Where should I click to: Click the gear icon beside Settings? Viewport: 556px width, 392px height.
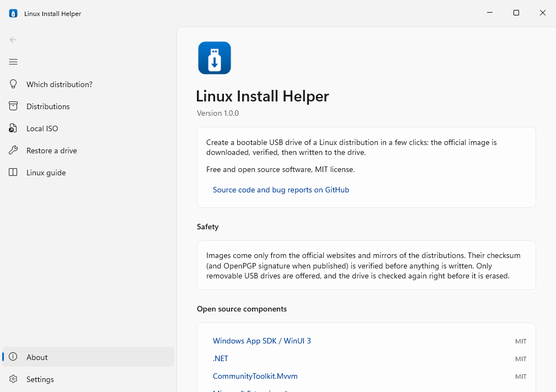13,379
